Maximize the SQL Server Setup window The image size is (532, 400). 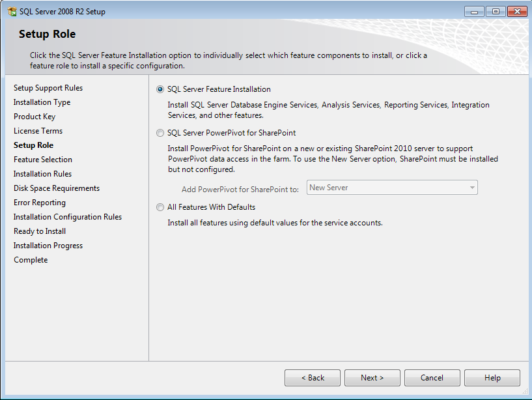coord(496,12)
